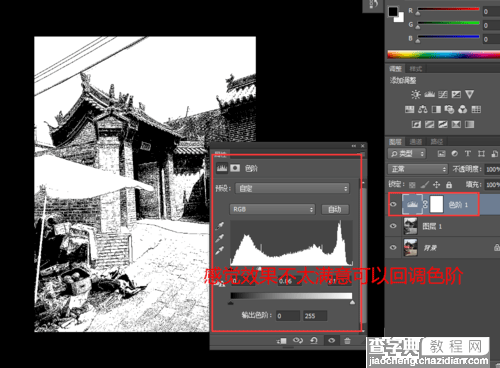Add a Brightness/Contrast adjustment
The width and height of the screenshot is (500, 368).
pyautogui.click(x=416, y=94)
